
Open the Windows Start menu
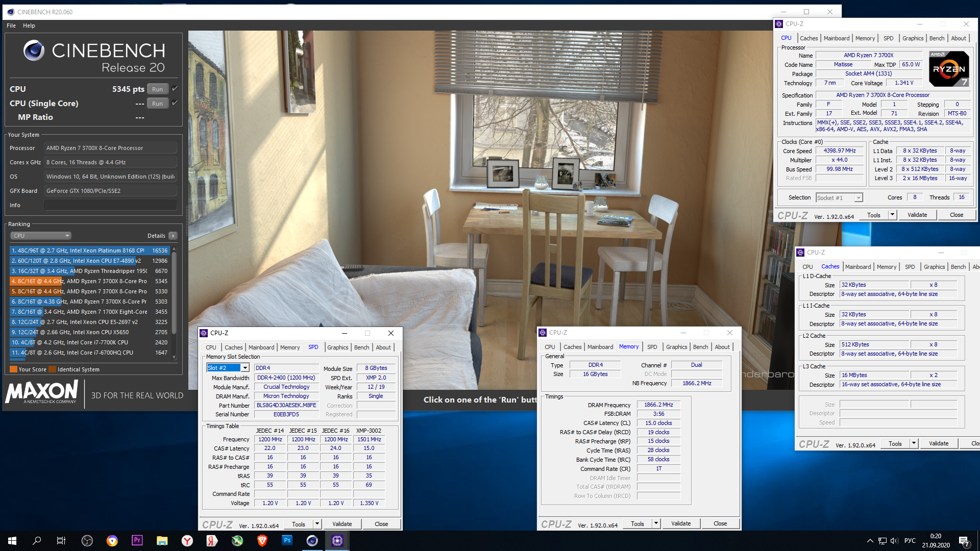click(x=12, y=541)
